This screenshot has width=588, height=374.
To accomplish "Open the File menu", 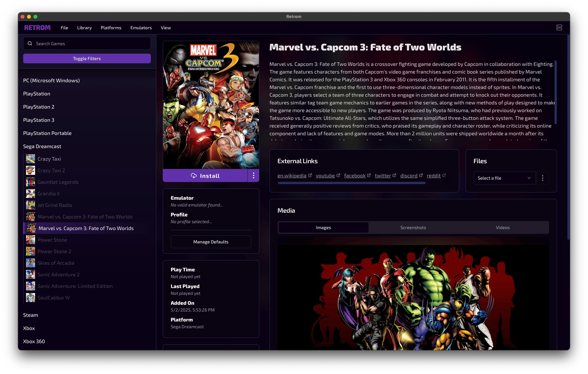I will click(x=64, y=28).
